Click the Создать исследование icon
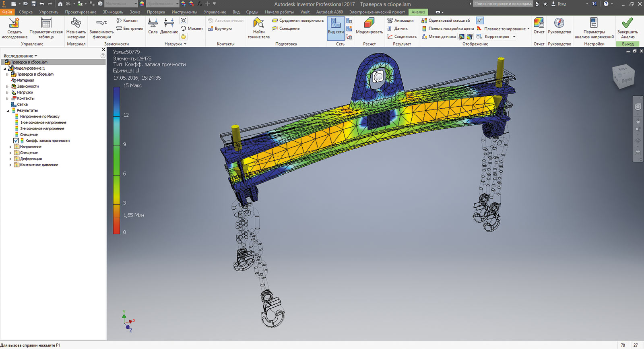The height and width of the screenshot is (349, 644). (x=14, y=28)
